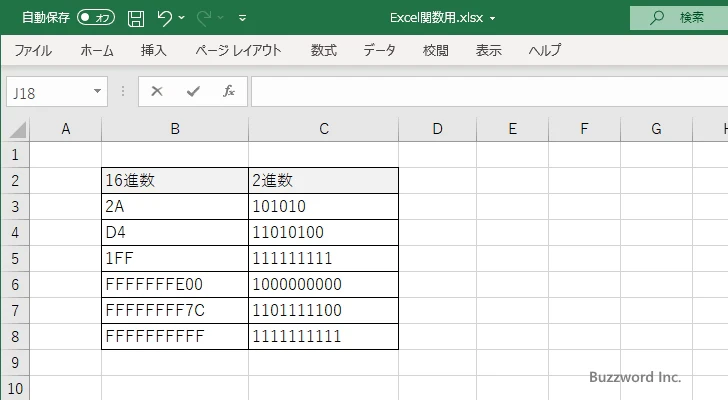Screen dimensions: 728x400
Task: Select cell containing FFFFFFFE00
Action: tap(175, 285)
